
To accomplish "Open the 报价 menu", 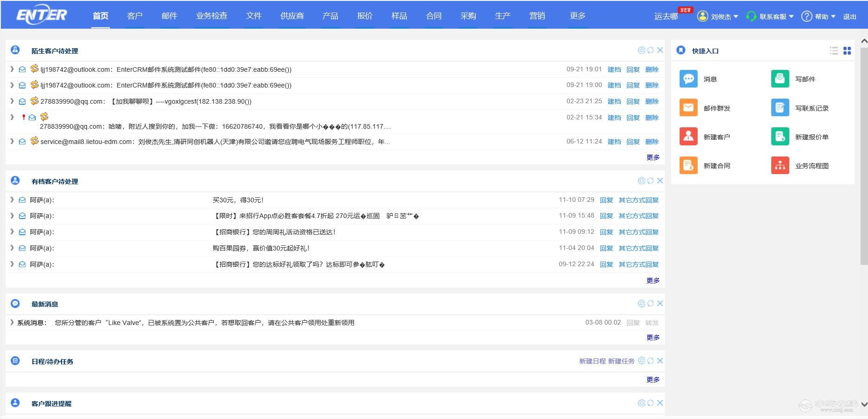I will tap(365, 16).
